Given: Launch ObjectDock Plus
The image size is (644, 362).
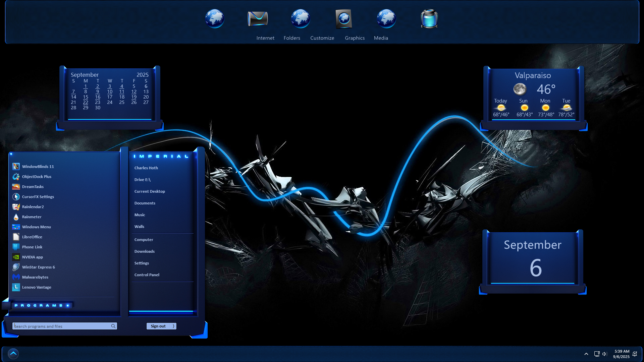Looking at the screenshot, I should click(36, 177).
